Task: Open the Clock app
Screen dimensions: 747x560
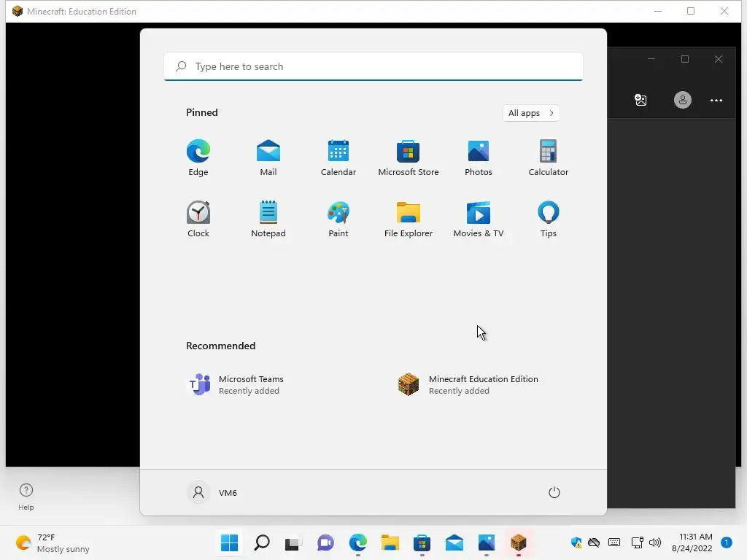Action: pos(198,219)
